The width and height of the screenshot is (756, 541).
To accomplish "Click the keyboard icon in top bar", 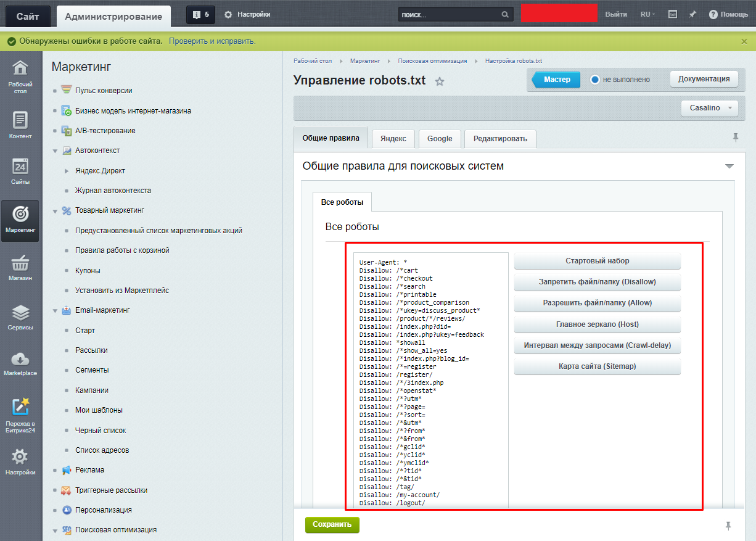I will 673,14.
